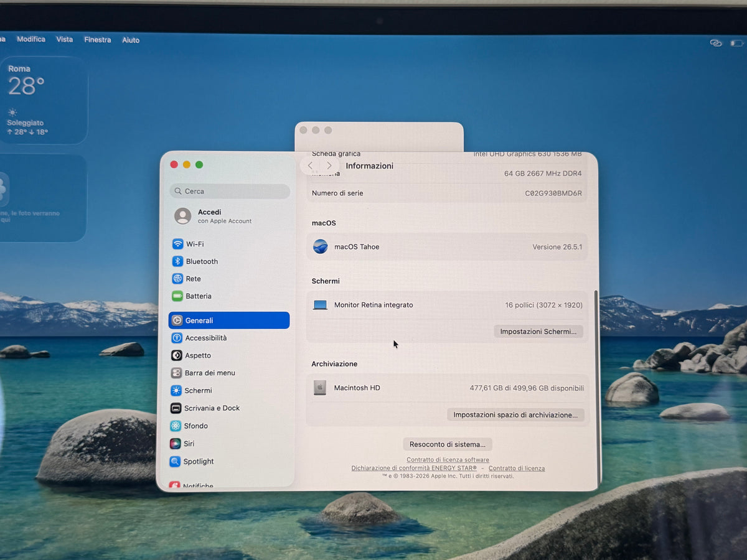The image size is (747, 560).
Task: Click the Cerca search field
Action: [230, 191]
